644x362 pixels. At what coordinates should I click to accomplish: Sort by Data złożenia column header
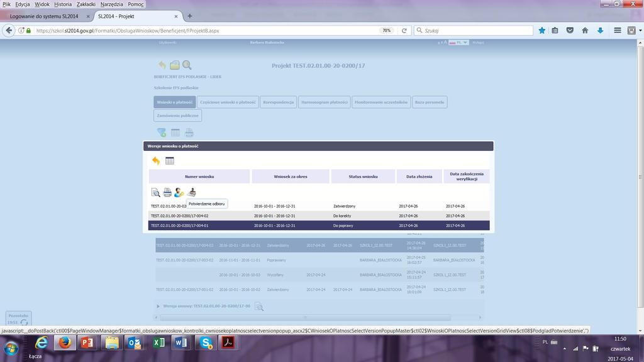click(x=419, y=177)
